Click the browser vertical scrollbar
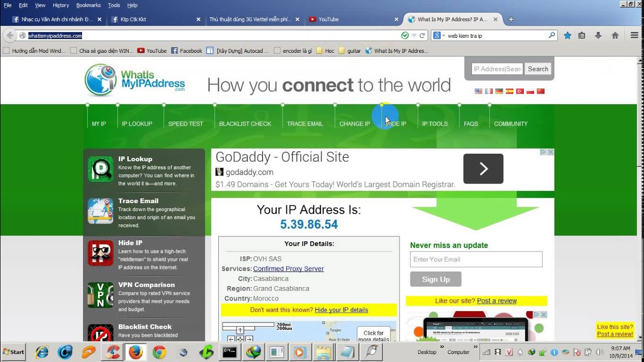 (639, 200)
